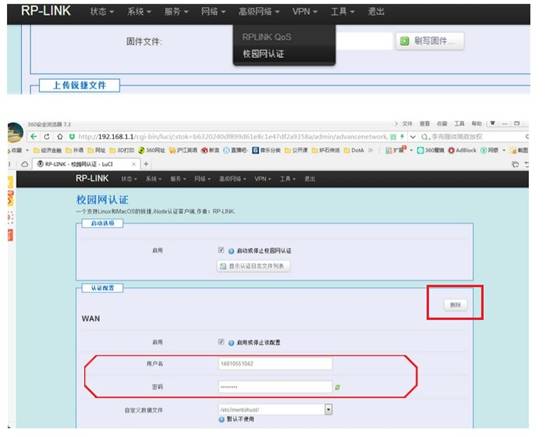Click the user avatar in the browser corner
The width and height of the screenshot is (553, 437).
[15, 132]
